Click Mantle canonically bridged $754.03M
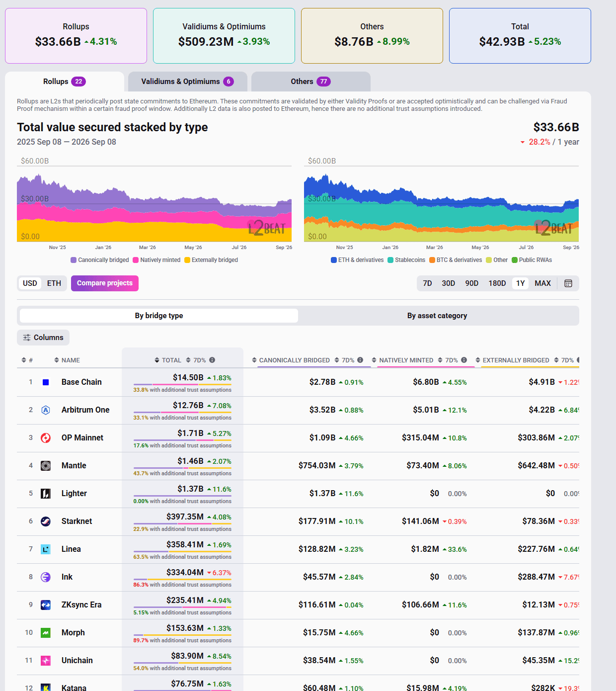Screen dimensions: 616x691 point(317,466)
